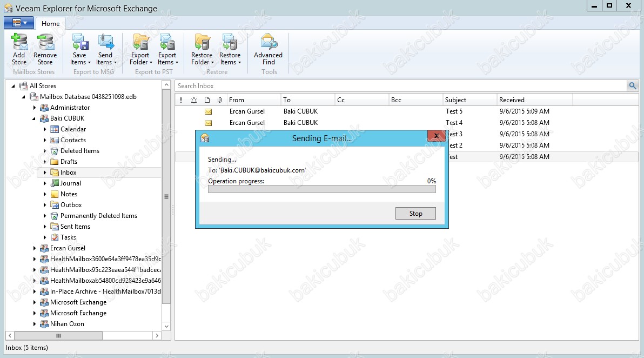Stop the sending e-mail operation
The width and height of the screenshot is (644, 358).
click(415, 213)
